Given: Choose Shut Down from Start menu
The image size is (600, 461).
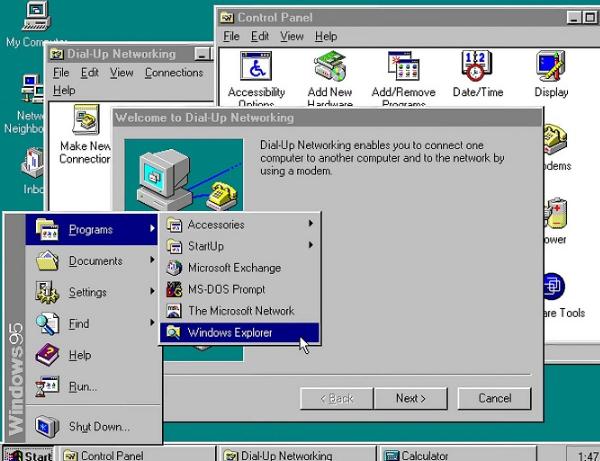Looking at the screenshot, I should 98,427.
